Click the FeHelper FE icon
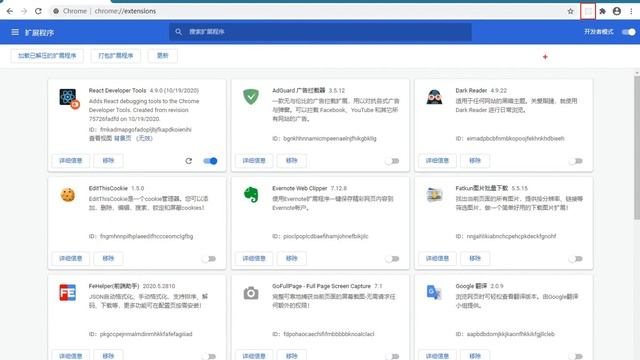Screen dimensions: 640x360 tap(68, 293)
